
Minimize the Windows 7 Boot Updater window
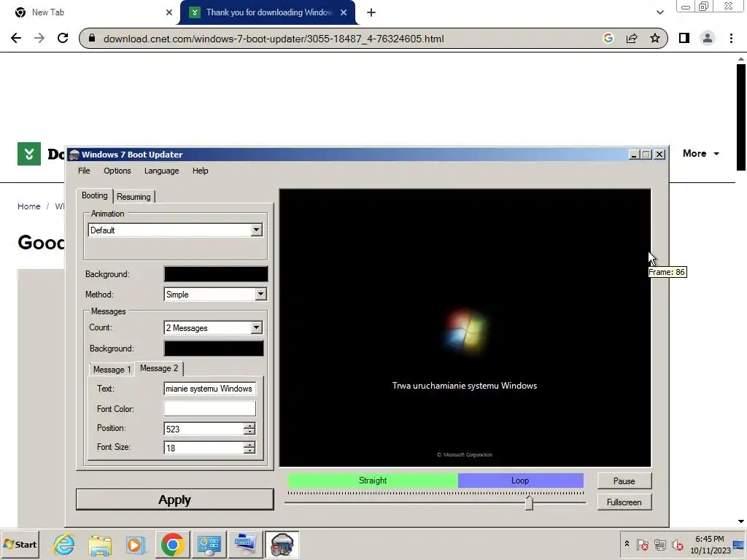[634, 155]
